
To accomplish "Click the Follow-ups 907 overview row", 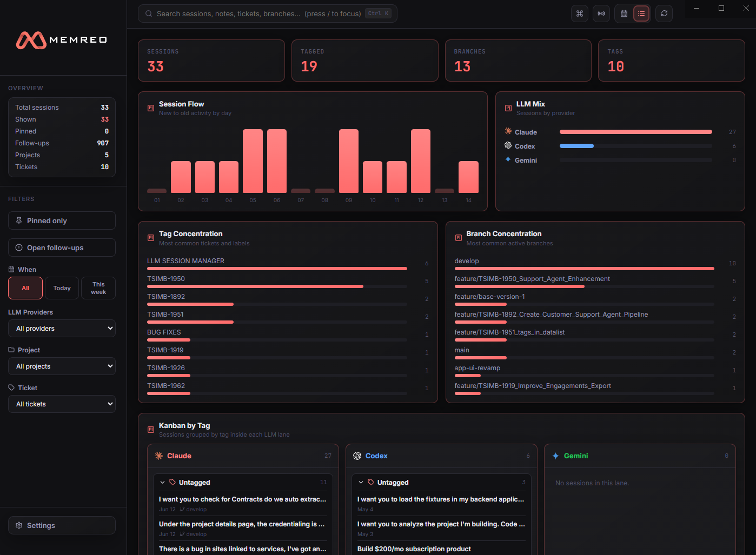I will point(62,143).
